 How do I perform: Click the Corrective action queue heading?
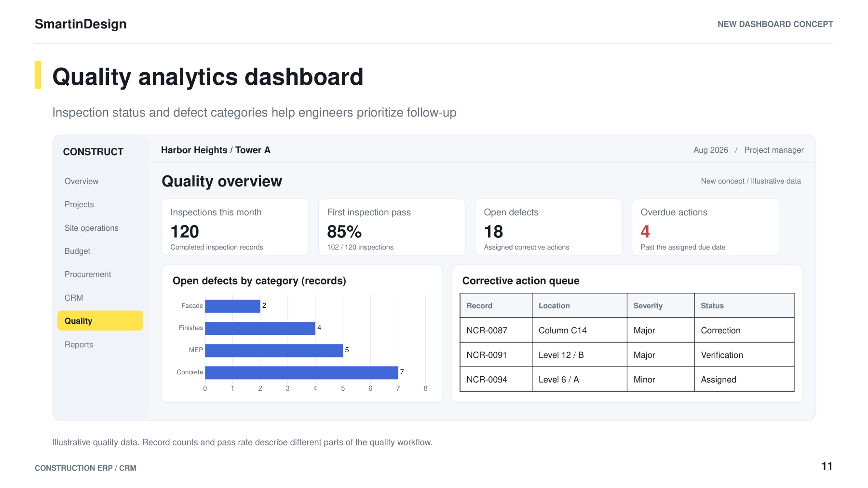pos(521,281)
